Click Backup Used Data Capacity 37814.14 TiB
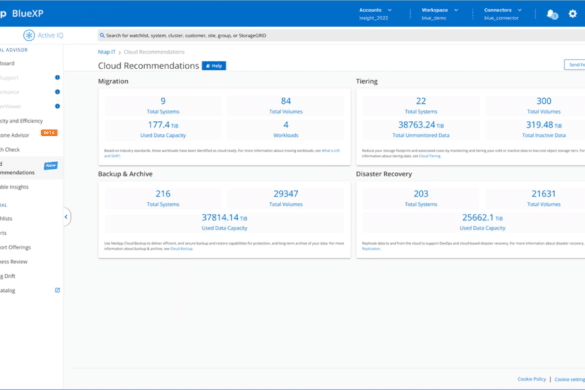 click(224, 218)
